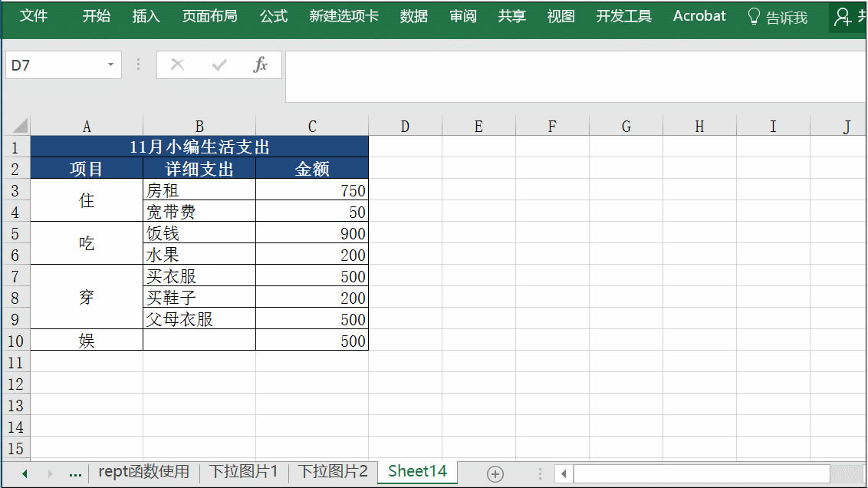This screenshot has width=868, height=488.
Task: Click the Tell Me lightbulb icon
Action: 753,16
